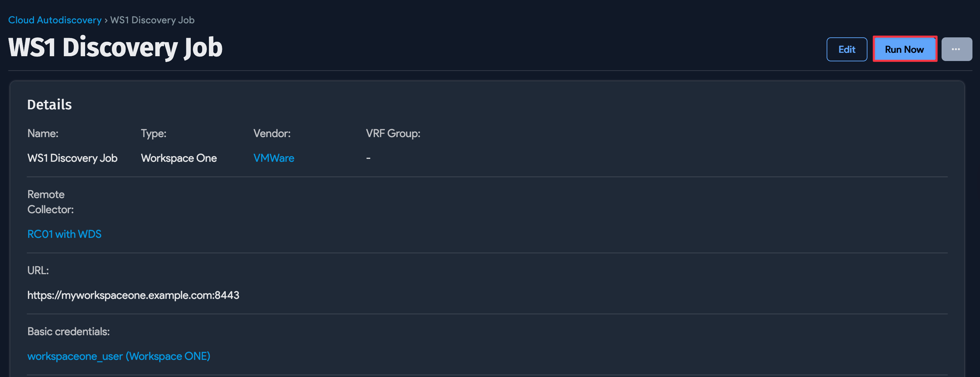
Task: Open the more options ellipsis menu
Action: pos(956,49)
